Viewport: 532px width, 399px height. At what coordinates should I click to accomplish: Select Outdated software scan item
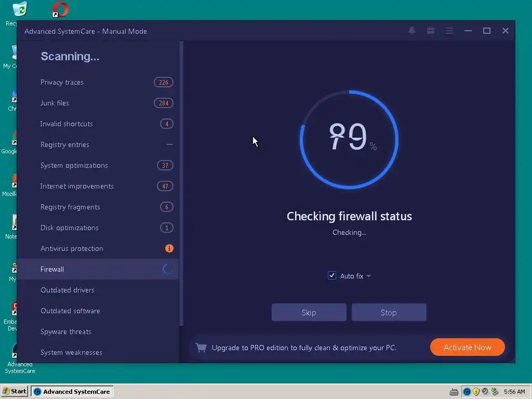(98, 311)
